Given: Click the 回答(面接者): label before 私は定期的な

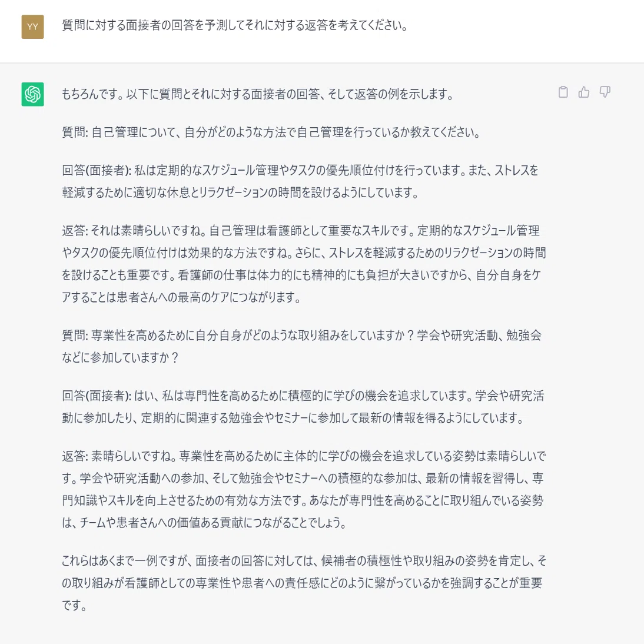Looking at the screenshot, I should click(x=97, y=170).
